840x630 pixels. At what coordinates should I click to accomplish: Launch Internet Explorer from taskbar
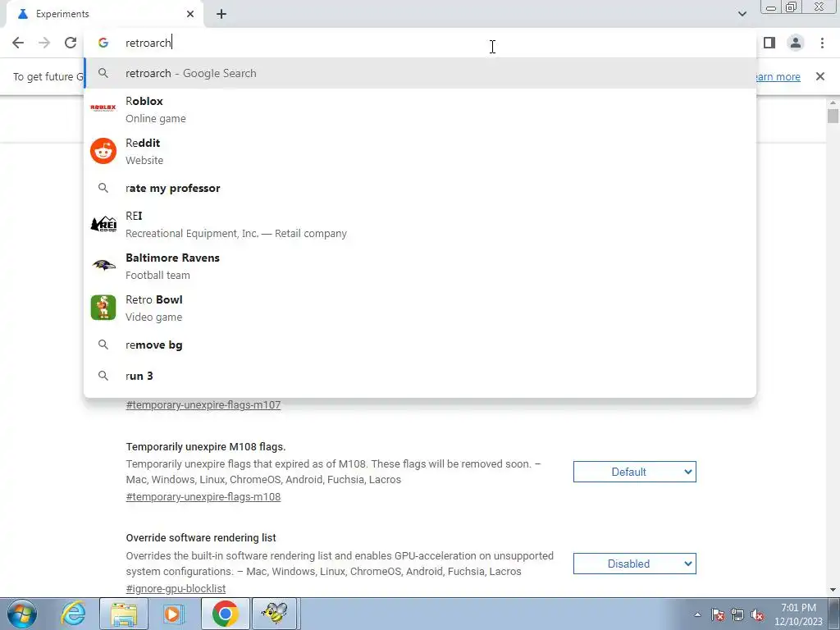tap(73, 614)
